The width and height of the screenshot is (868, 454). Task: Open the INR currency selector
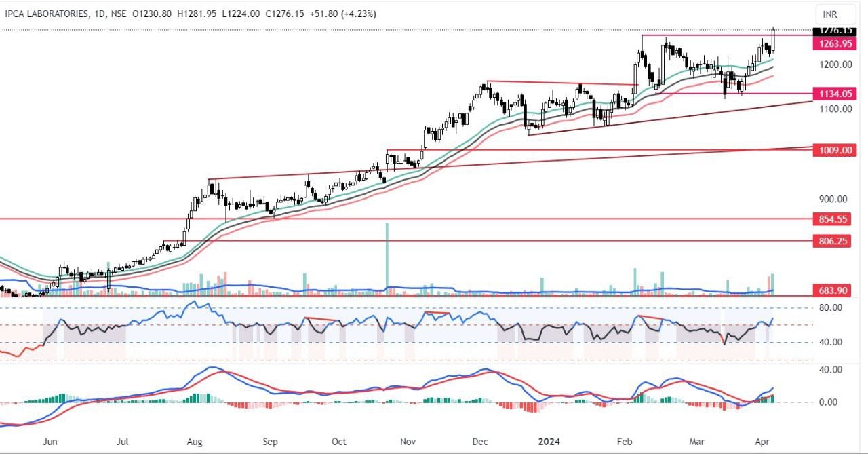[830, 14]
